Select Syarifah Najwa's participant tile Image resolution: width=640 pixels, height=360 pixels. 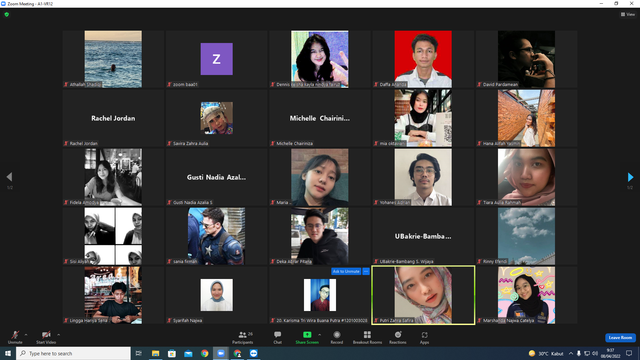tap(216, 295)
